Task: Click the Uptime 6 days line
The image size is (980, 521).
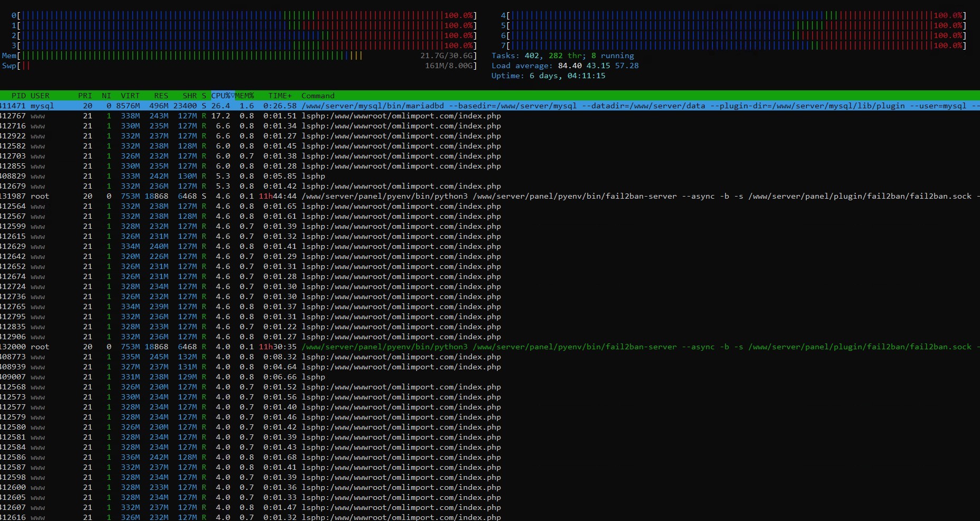Action: click(x=548, y=76)
